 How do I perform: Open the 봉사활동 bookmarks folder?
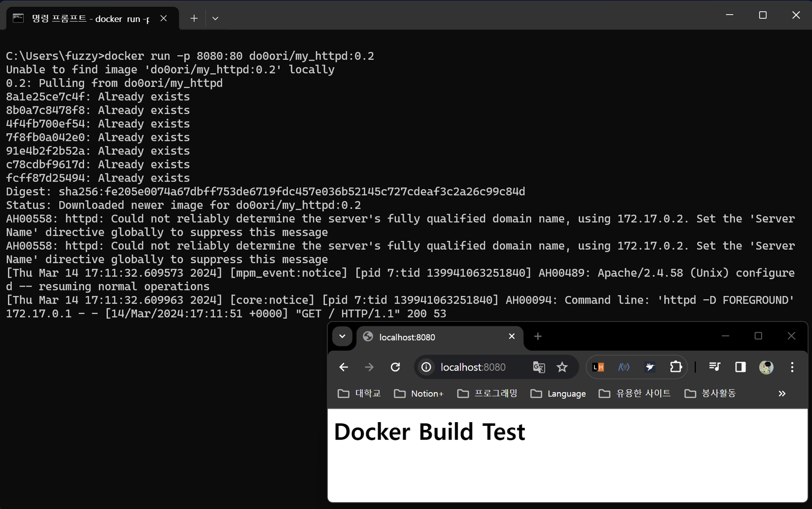pyautogui.click(x=710, y=393)
